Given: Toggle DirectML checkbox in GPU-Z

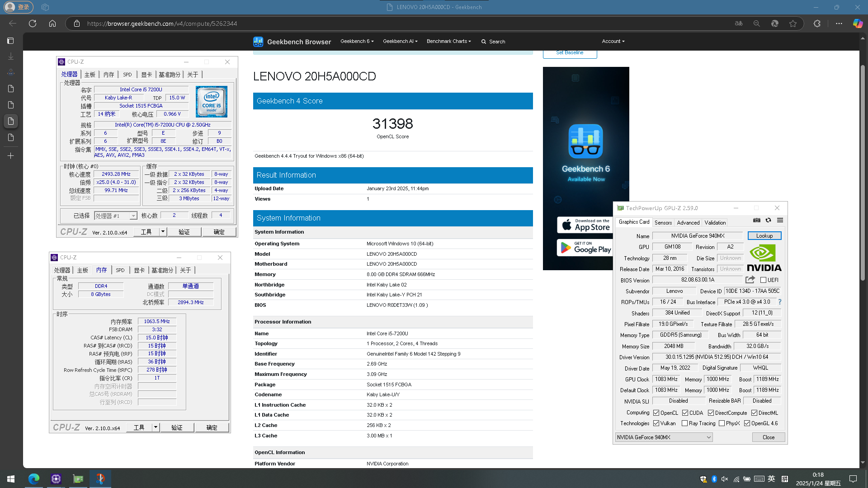Looking at the screenshot, I should coord(754,413).
